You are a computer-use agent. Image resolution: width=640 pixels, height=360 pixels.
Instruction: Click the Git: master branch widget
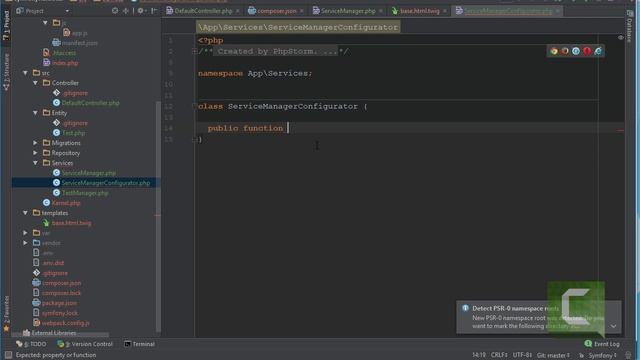tap(553, 355)
